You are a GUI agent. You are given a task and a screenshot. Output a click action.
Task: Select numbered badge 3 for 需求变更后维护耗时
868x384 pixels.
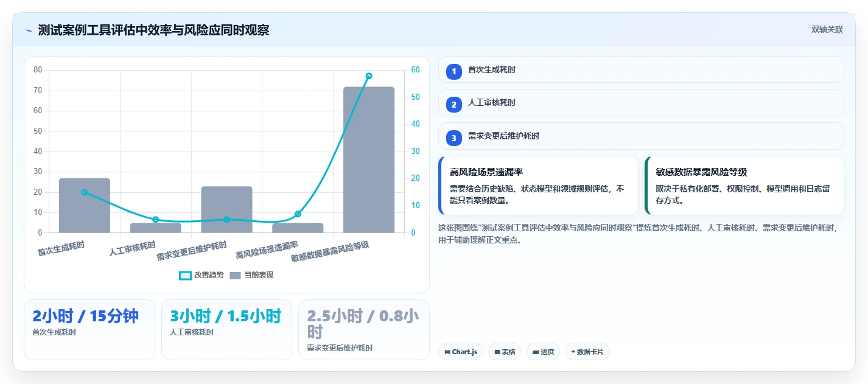(x=454, y=138)
